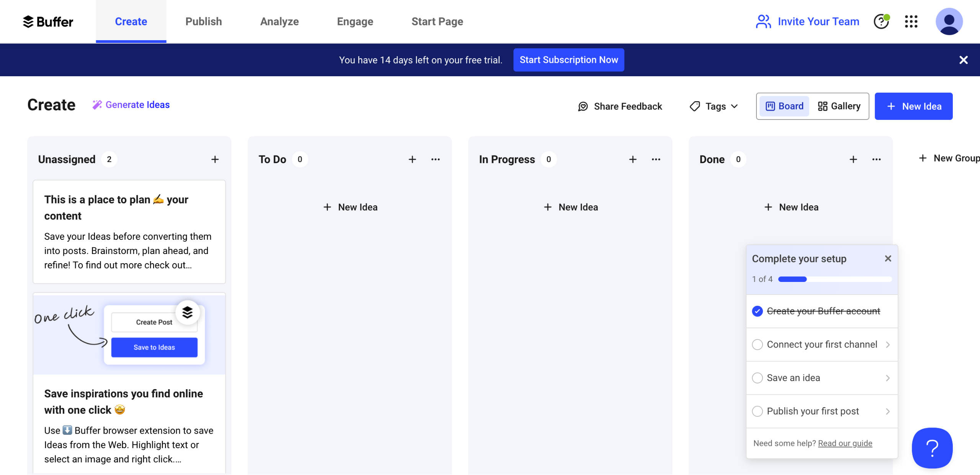The image size is (980, 475).
Task: Open the Analyze tab
Action: click(x=279, y=21)
